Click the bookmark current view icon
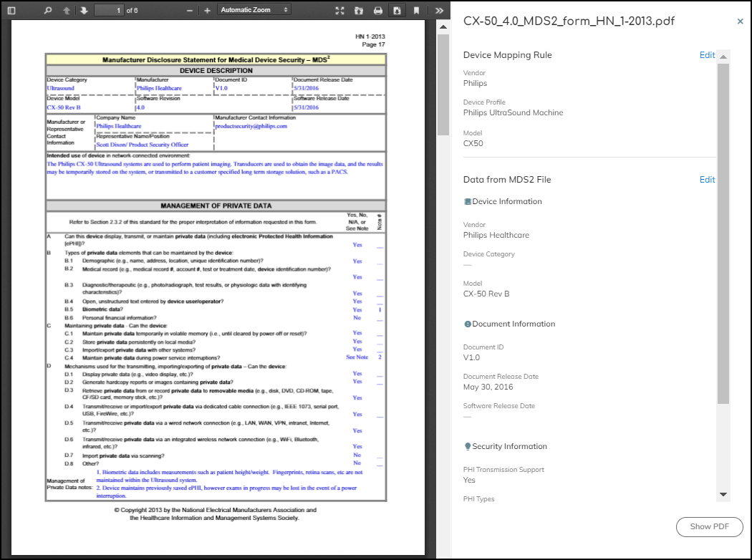752x560 pixels. [416, 10]
